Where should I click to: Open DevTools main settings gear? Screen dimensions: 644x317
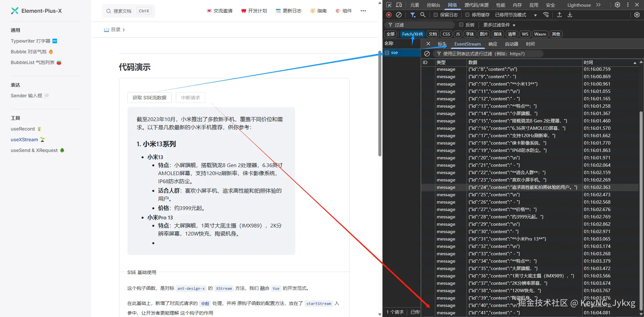click(x=618, y=5)
